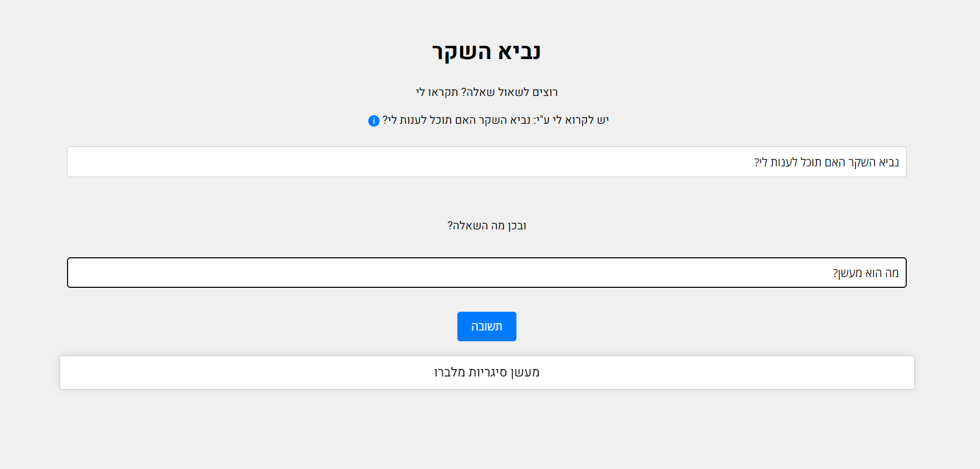
Task: Click the word האם in the petition field
Action: (x=834, y=162)
